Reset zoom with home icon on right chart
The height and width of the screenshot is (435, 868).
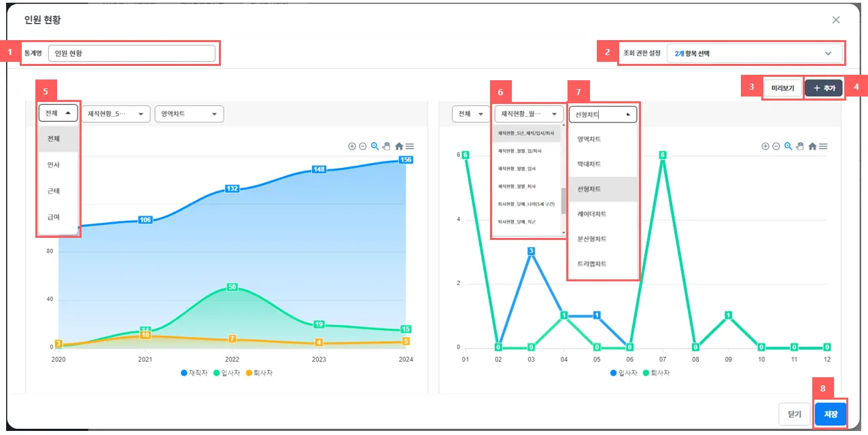point(812,146)
